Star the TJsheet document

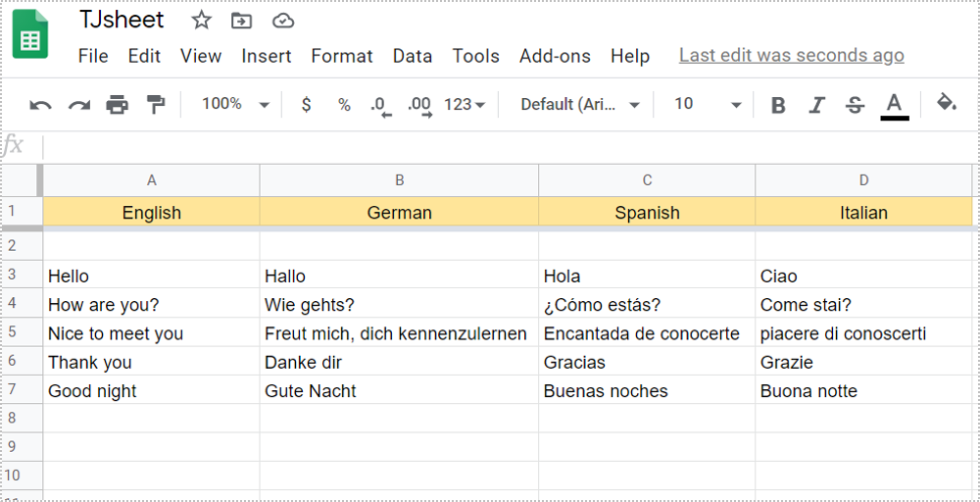[201, 21]
